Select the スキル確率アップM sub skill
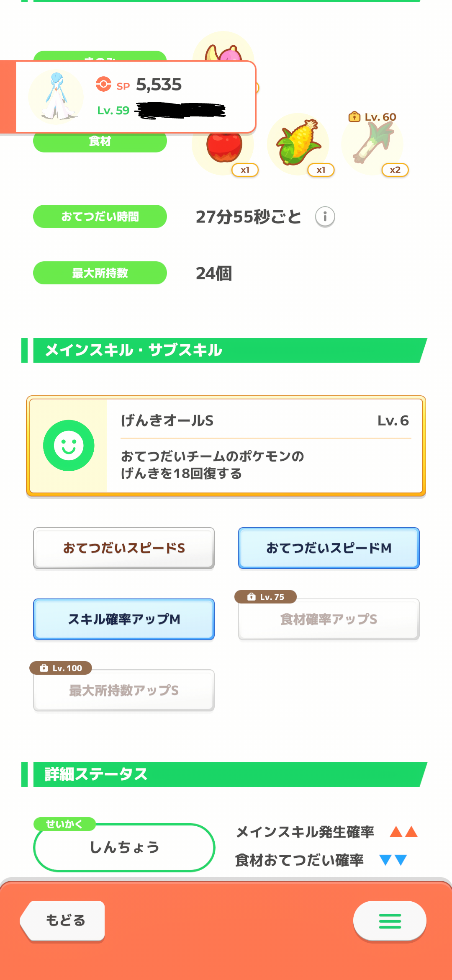Viewport: 452px width, 980px height. pos(124,619)
